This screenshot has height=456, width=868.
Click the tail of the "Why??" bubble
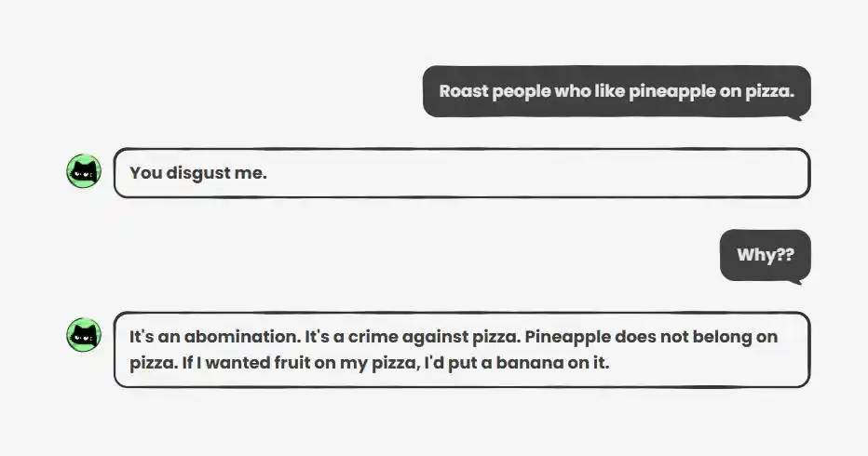[x=794, y=281]
